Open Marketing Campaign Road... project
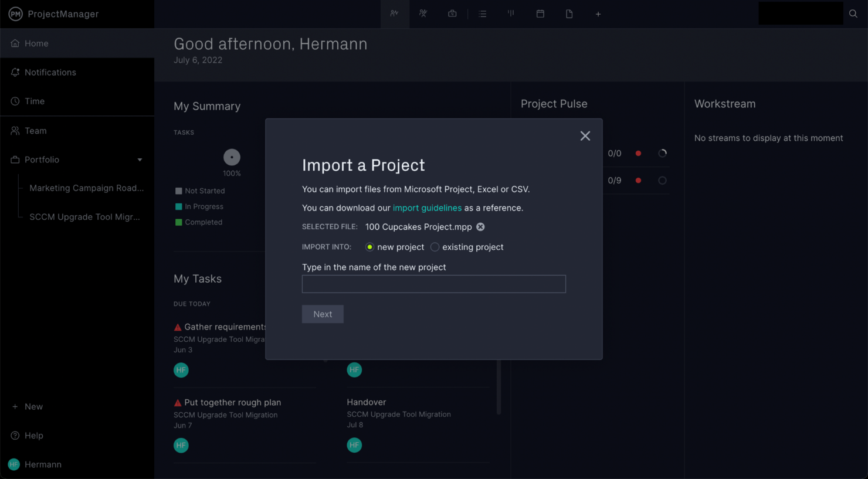Viewport: 868px width, 479px height. [x=87, y=188]
